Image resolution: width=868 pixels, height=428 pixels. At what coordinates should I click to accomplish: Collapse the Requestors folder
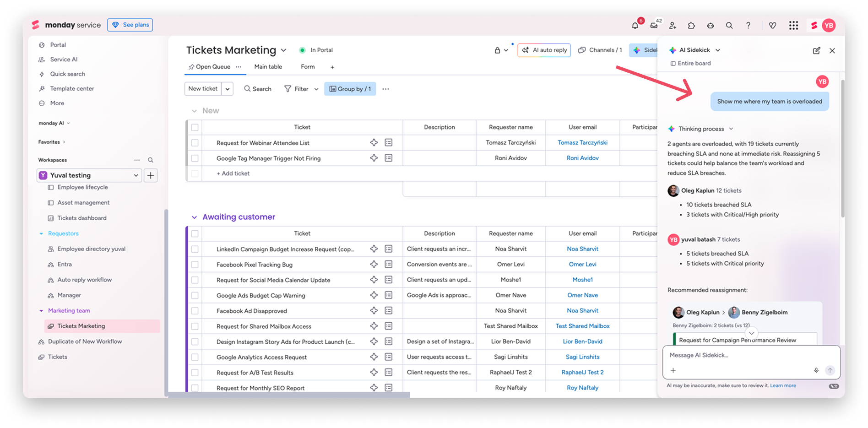pyautogui.click(x=41, y=233)
